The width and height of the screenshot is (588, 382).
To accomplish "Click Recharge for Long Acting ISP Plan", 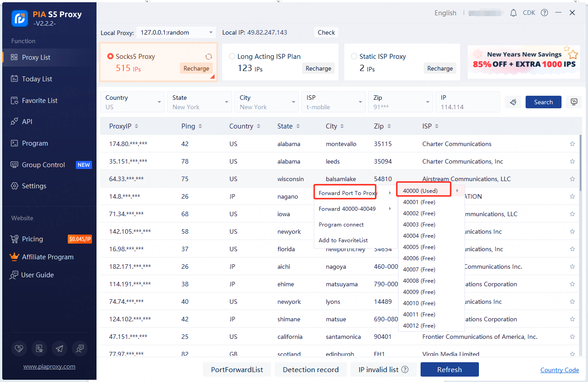I will coord(318,68).
